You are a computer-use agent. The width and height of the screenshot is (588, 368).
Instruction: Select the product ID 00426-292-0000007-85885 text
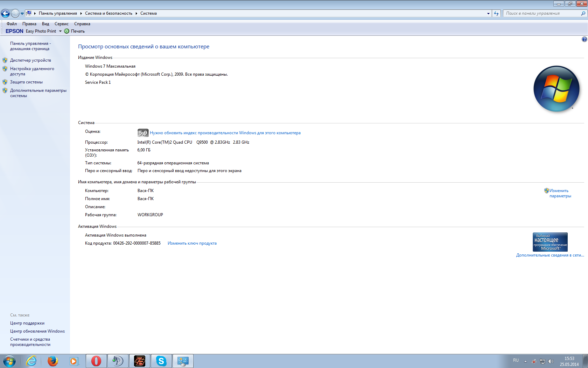pyautogui.click(x=137, y=243)
